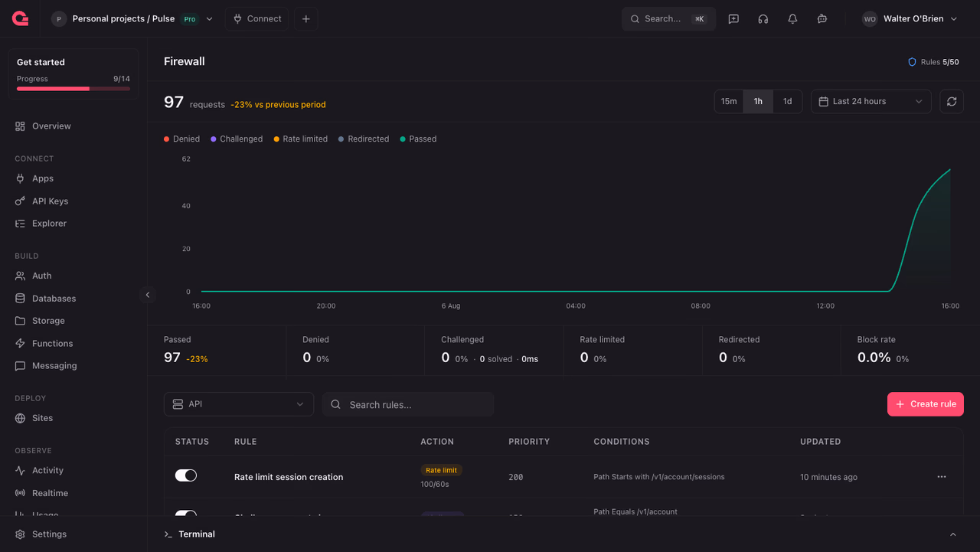Click in the Search rules field
The height and width of the screenshot is (552, 980).
(408, 404)
